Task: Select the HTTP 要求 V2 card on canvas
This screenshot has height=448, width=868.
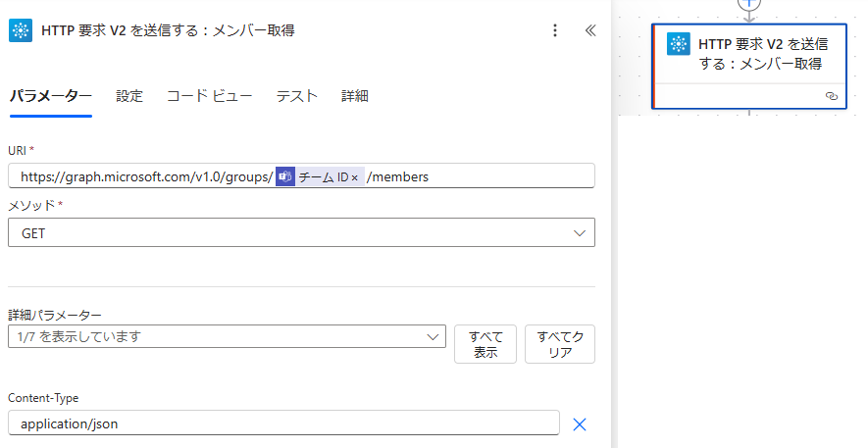Action: 749,67
